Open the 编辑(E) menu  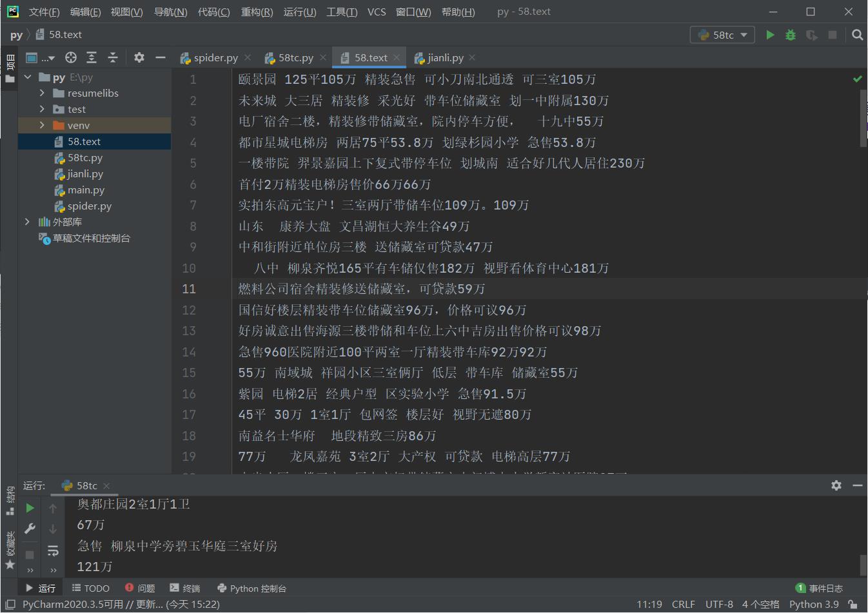point(85,12)
